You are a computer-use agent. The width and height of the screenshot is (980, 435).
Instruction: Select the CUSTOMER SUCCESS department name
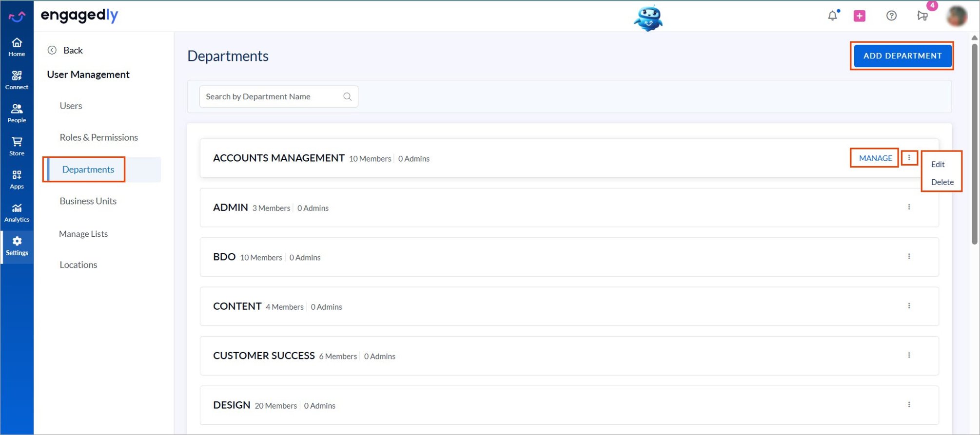point(264,356)
